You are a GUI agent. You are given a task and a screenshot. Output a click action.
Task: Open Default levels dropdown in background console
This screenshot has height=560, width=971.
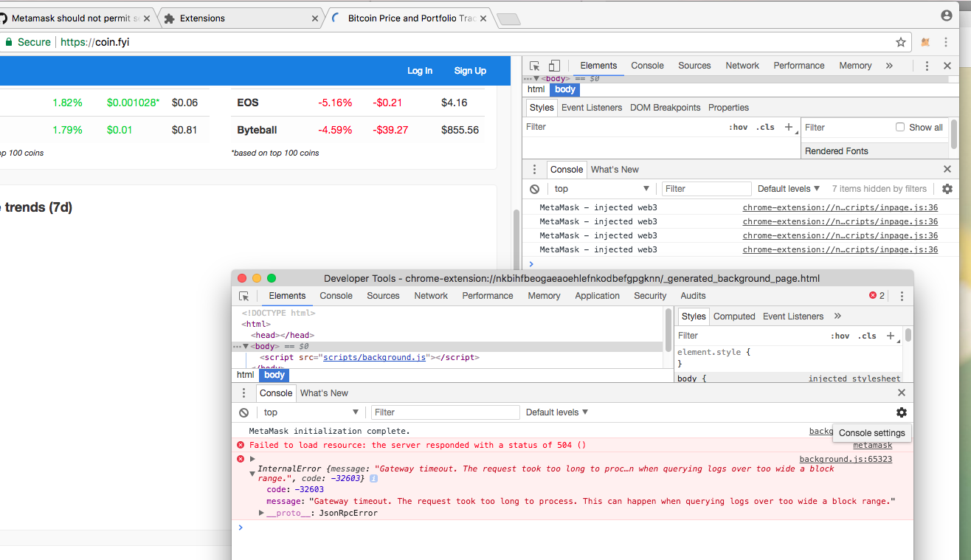pos(557,412)
